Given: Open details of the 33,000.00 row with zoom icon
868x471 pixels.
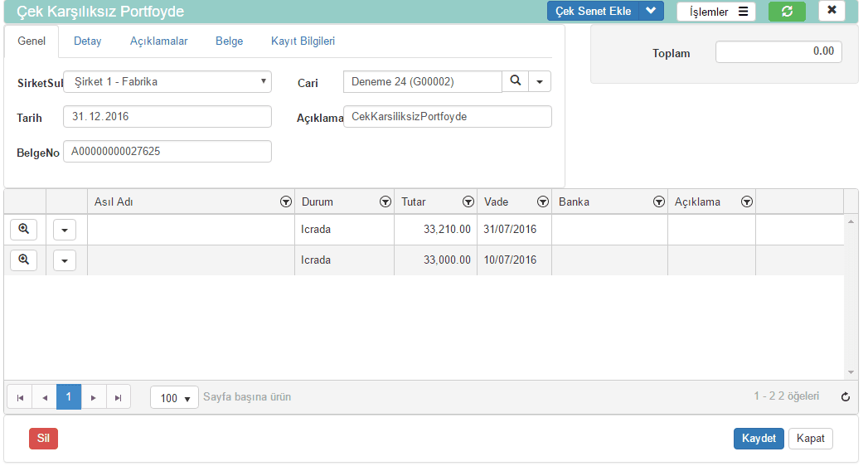Looking at the screenshot, I should pyautogui.click(x=24, y=260).
